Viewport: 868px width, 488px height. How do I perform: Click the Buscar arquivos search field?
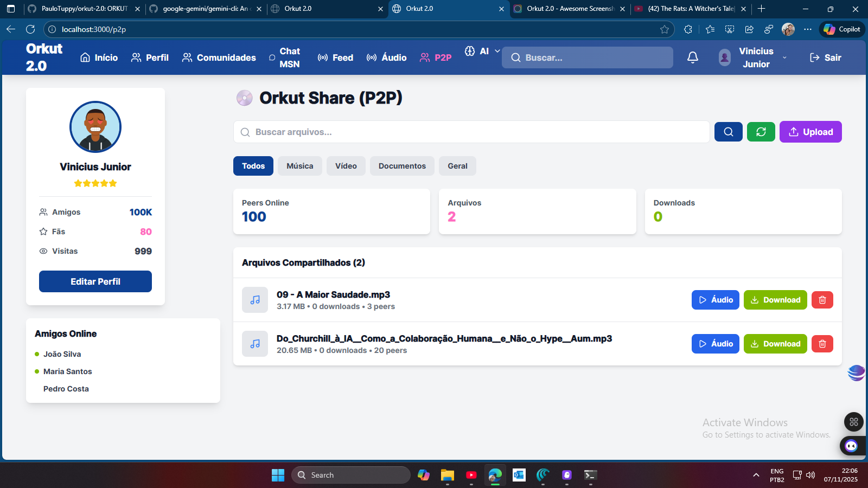471,132
